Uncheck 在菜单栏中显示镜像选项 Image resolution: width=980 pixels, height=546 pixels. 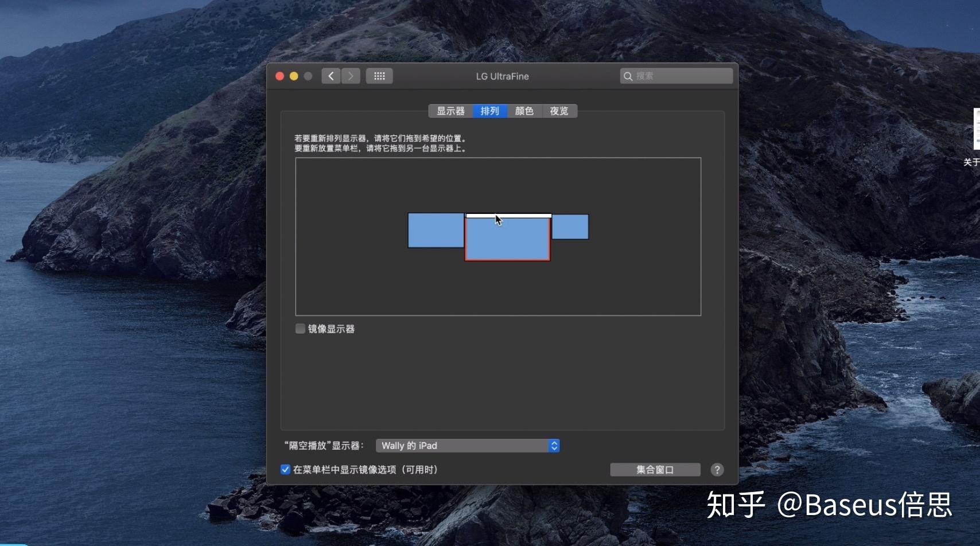click(x=285, y=469)
